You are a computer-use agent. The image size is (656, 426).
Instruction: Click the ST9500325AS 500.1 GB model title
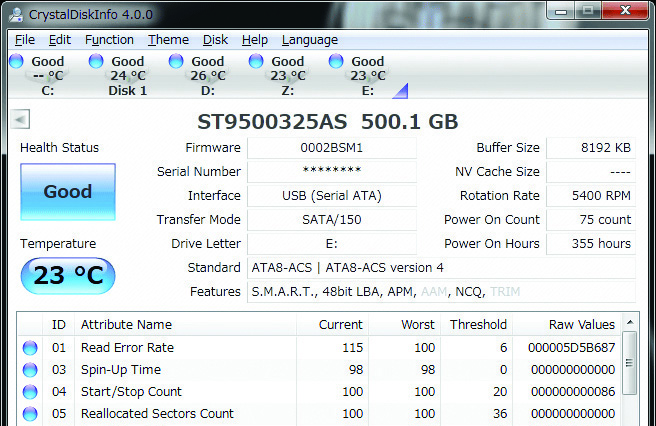click(328, 122)
